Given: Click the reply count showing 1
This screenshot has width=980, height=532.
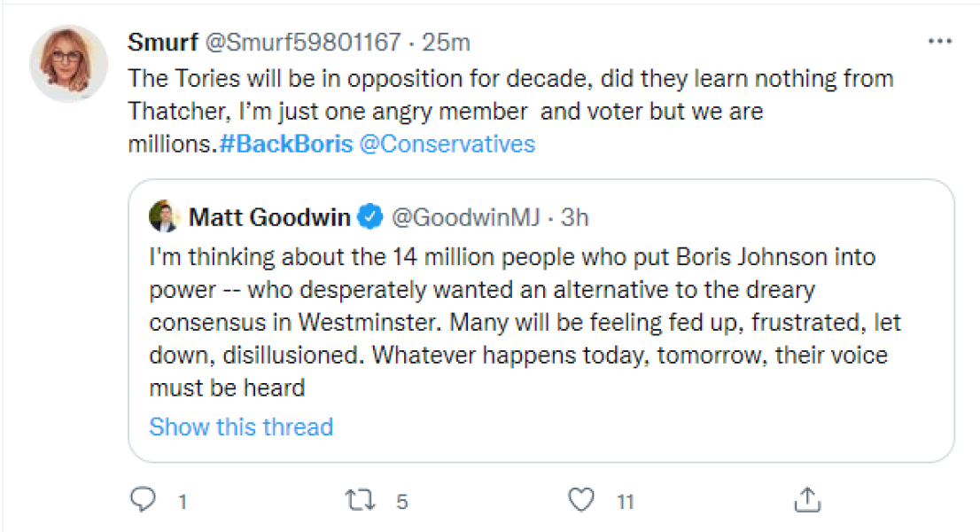Looking at the screenshot, I should pyautogui.click(x=182, y=501).
